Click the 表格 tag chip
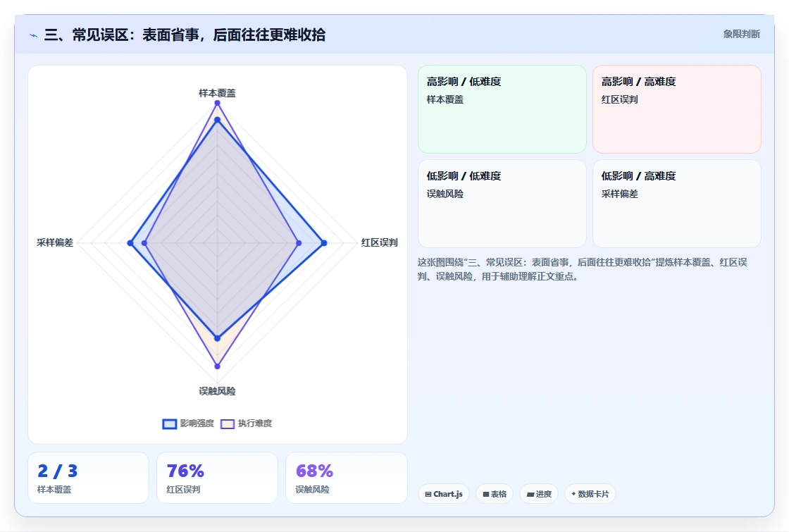This screenshot has width=789, height=532. pos(495,494)
